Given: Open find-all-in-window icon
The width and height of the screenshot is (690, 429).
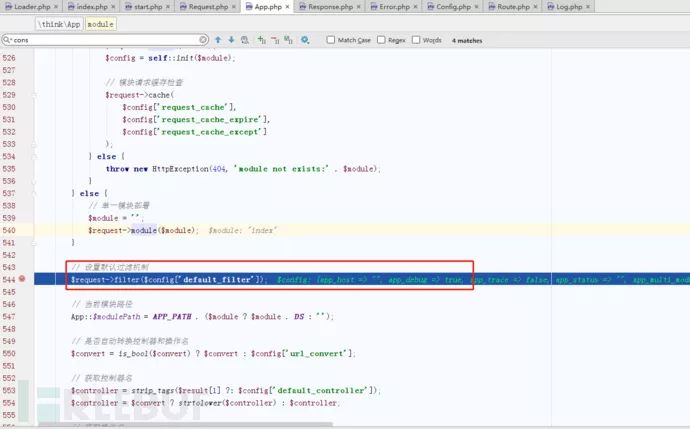Looking at the screenshot, I should 245,40.
